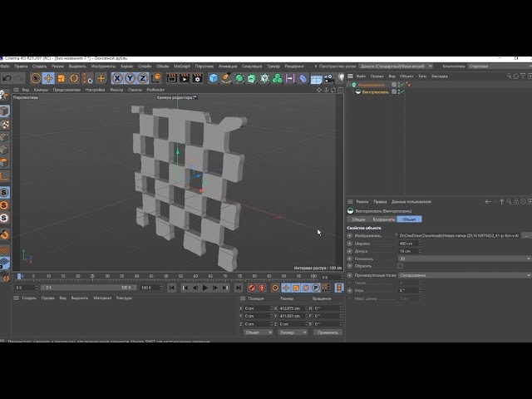Toggle the Y axis lock
This screenshot has height=399, width=532.
[130, 78]
